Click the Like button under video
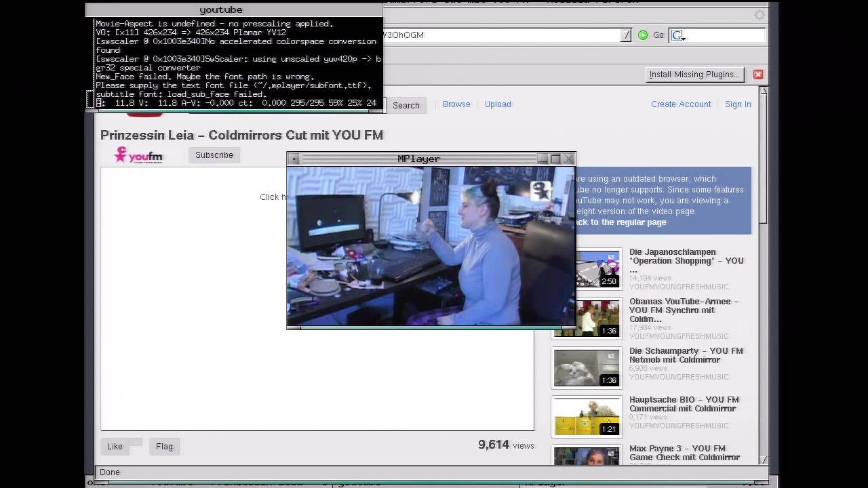The height and width of the screenshot is (488, 868). click(x=115, y=446)
